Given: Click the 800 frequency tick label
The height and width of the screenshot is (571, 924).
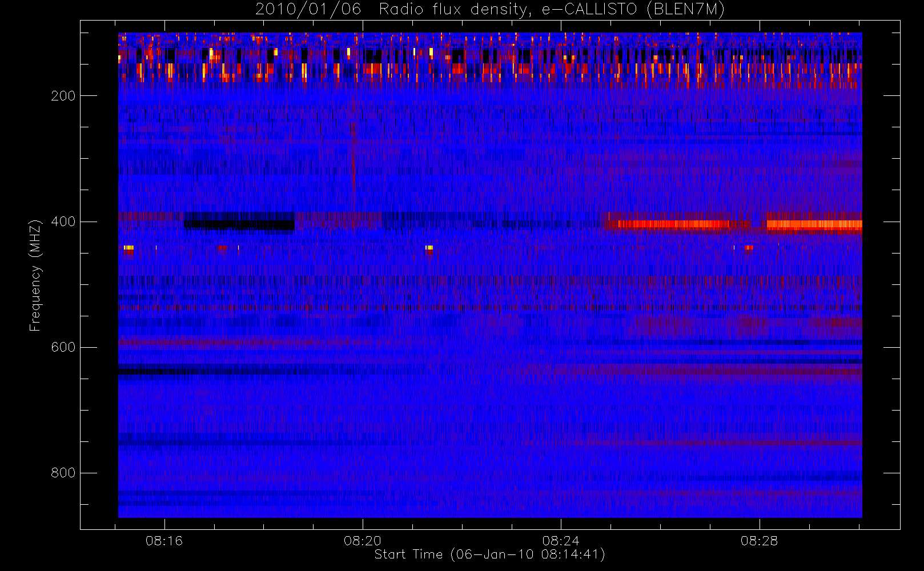Looking at the screenshot, I should tap(63, 473).
